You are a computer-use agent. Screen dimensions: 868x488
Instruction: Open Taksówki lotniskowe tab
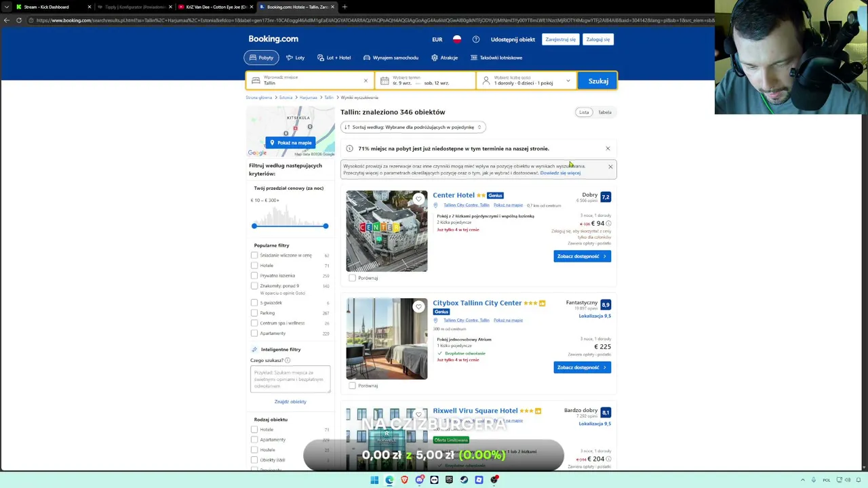pyautogui.click(x=496, y=58)
